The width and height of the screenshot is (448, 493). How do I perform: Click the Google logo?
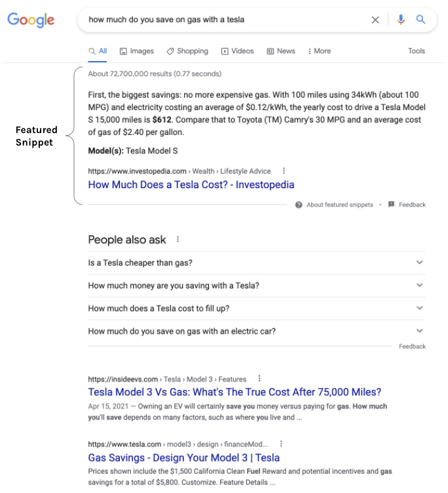[31, 20]
